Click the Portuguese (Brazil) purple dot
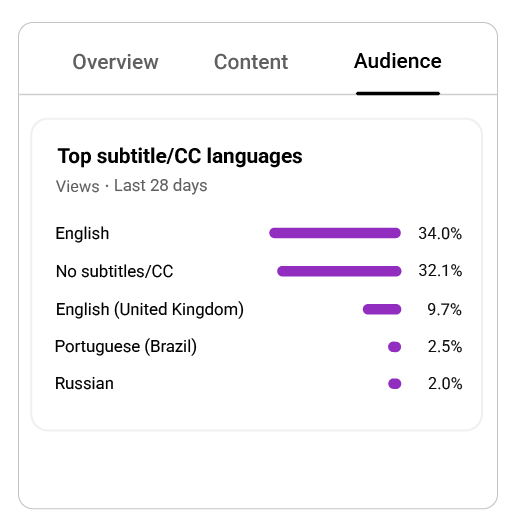 tap(394, 347)
